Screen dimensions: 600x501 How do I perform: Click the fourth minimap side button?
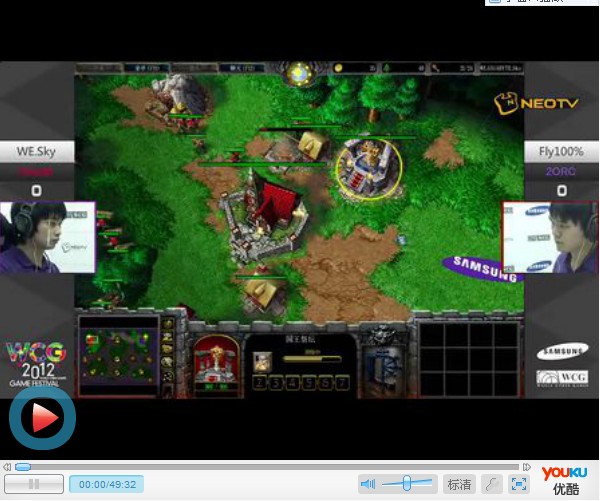click(167, 362)
